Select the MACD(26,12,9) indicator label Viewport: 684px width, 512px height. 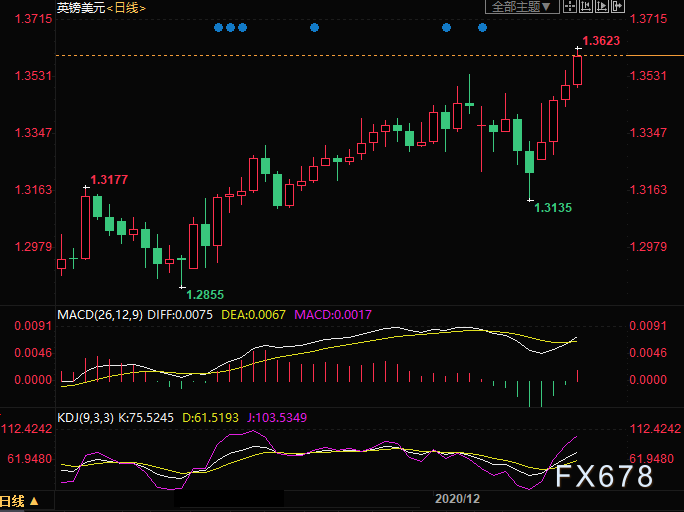coord(100,315)
